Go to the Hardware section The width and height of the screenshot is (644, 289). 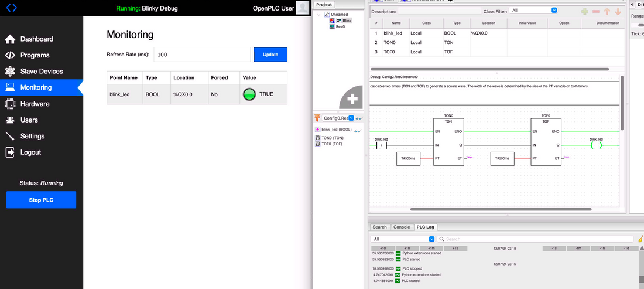35,104
